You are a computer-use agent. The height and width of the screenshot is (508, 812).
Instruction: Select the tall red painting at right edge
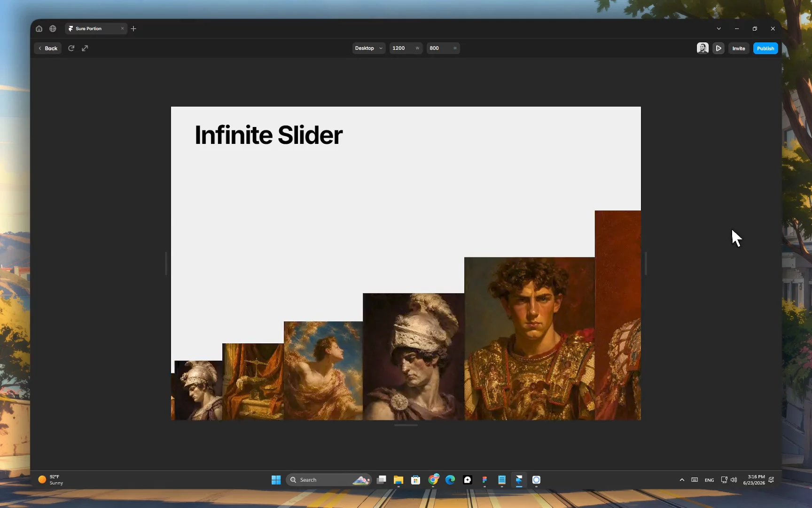618,315
